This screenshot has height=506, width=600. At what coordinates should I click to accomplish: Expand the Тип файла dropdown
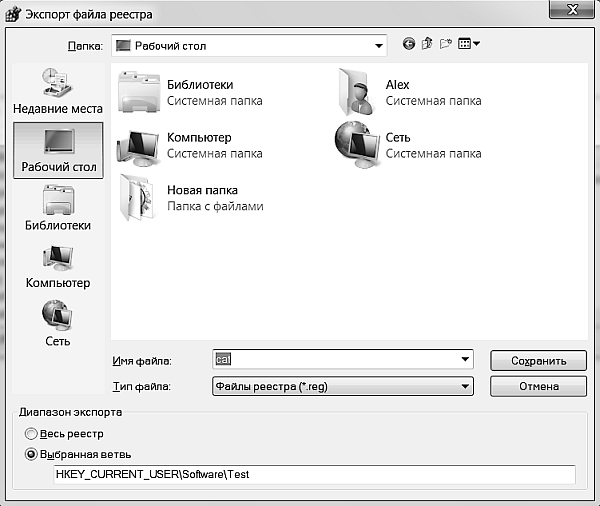coord(465,386)
